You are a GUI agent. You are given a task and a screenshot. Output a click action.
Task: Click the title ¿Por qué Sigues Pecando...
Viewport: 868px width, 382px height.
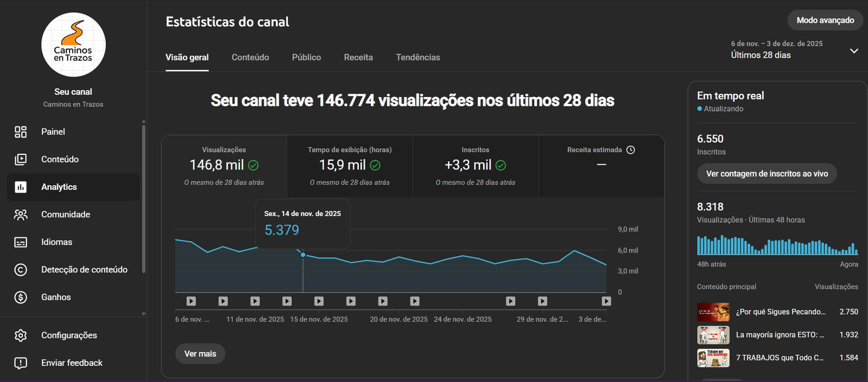coord(781,312)
